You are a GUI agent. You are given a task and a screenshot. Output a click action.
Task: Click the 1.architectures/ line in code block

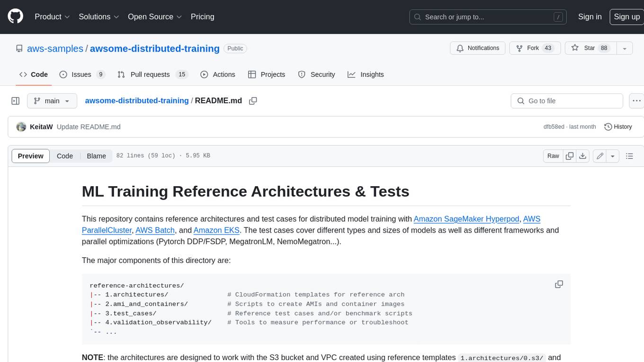[247, 295]
